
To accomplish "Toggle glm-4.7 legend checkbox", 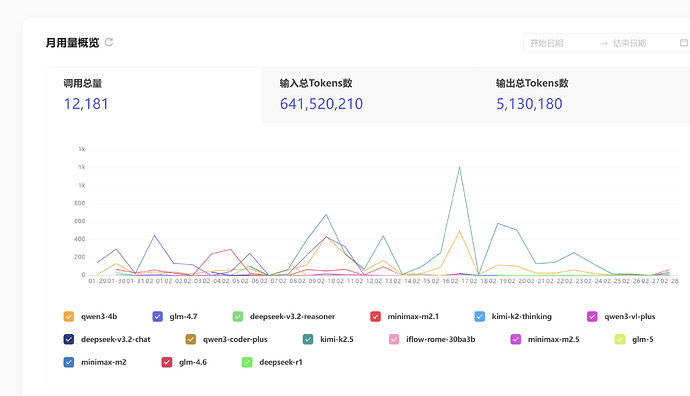I will tap(158, 316).
